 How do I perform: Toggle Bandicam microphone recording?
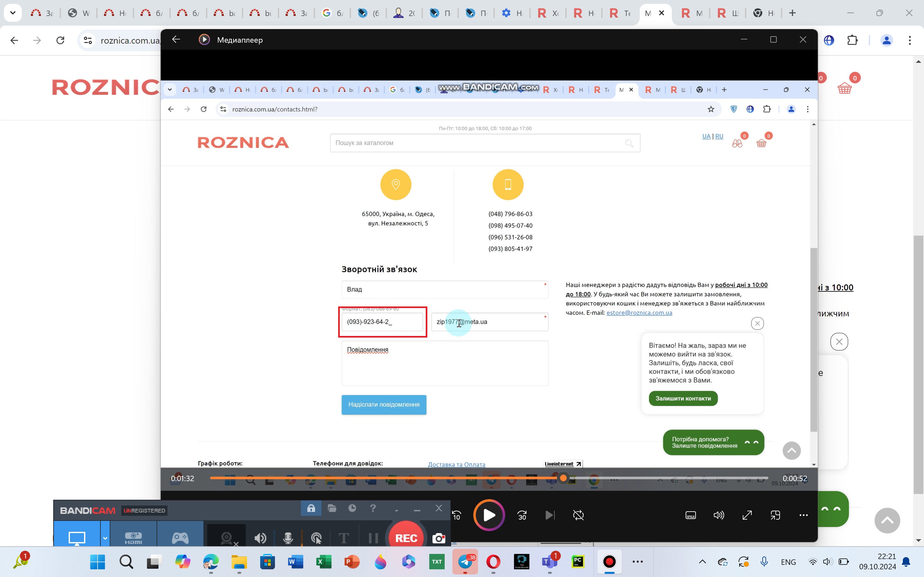pyautogui.click(x=288, y=538)
